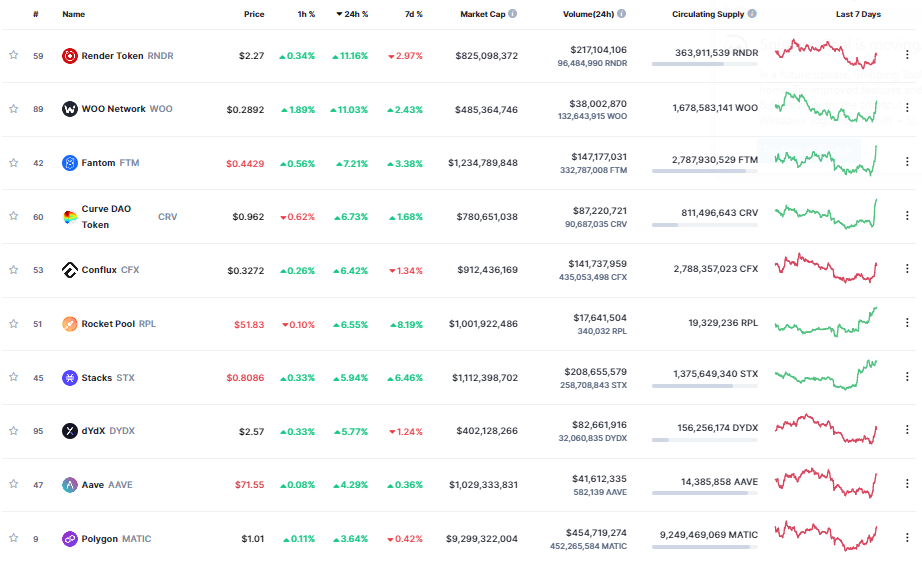This screenshot has width=922, height=561.
Task: Click the WOO Network coin logo
Action: (x=69, y=109)
